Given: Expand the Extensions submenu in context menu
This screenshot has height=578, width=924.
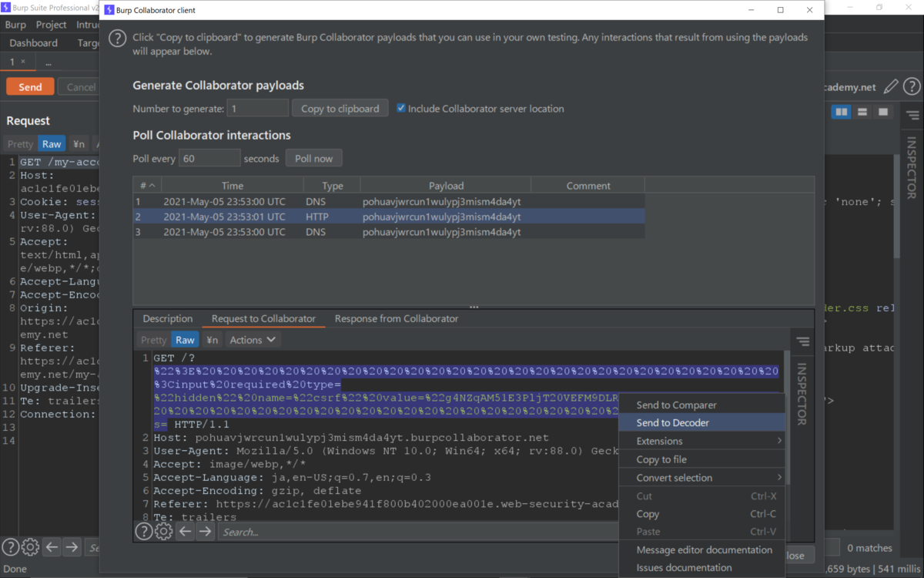Looking at the screenshot, I should (701, 441).
